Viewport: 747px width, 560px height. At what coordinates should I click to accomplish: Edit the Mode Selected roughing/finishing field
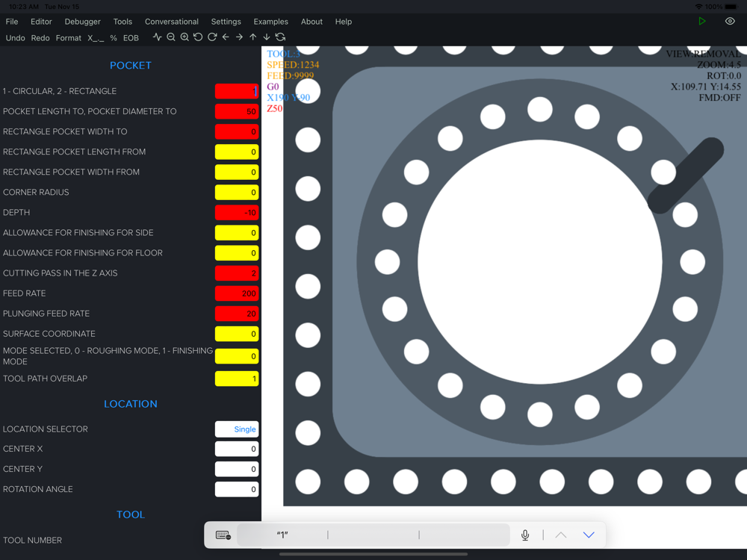[237, 356]
